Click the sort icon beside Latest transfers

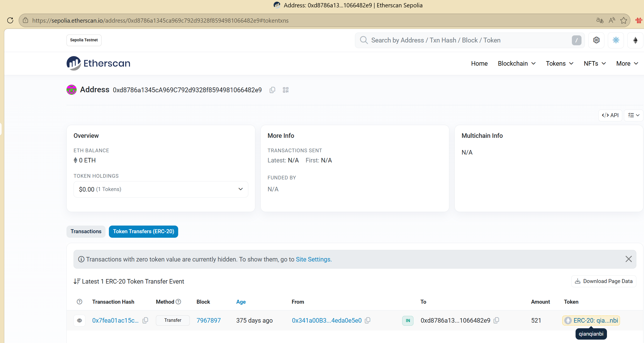tap(77, 281)
